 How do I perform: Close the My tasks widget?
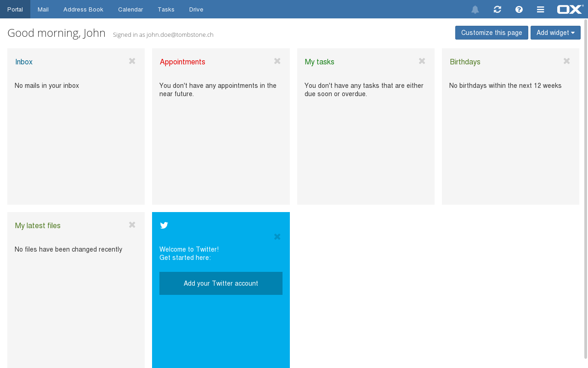tap(422, 61)
